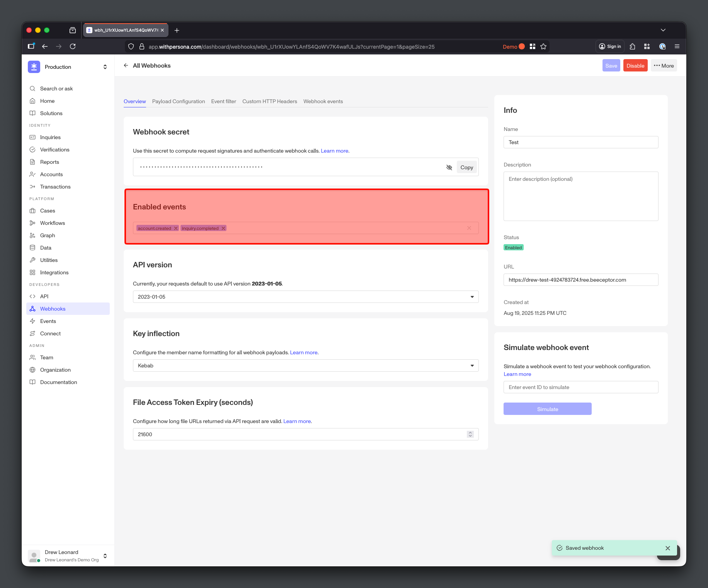Open the Webhook events tab
The width and height of the screenshot is (708, 588).
[x=323, y=101]
